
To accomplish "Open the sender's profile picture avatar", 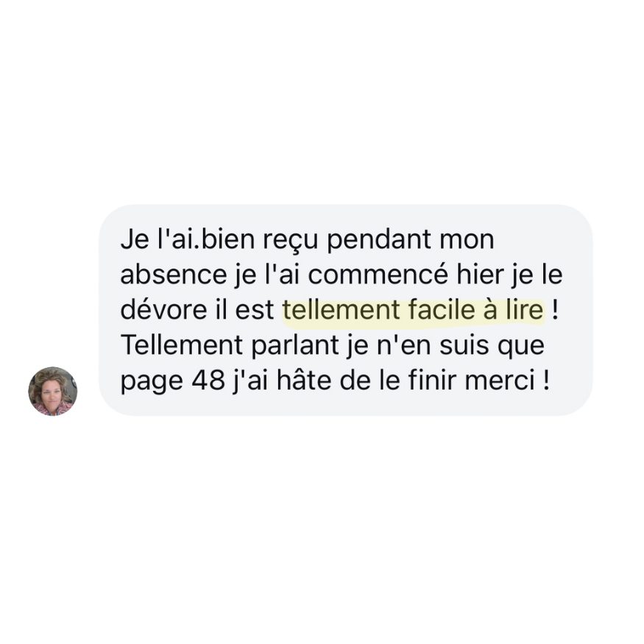I will click(x=52, y=391).
